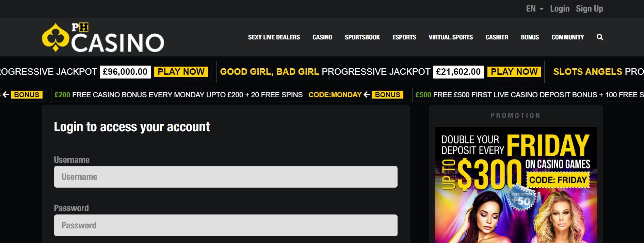Click the CODE: FRIDAY label in the banner
The image size is (644, 243).
coord(558,180)
